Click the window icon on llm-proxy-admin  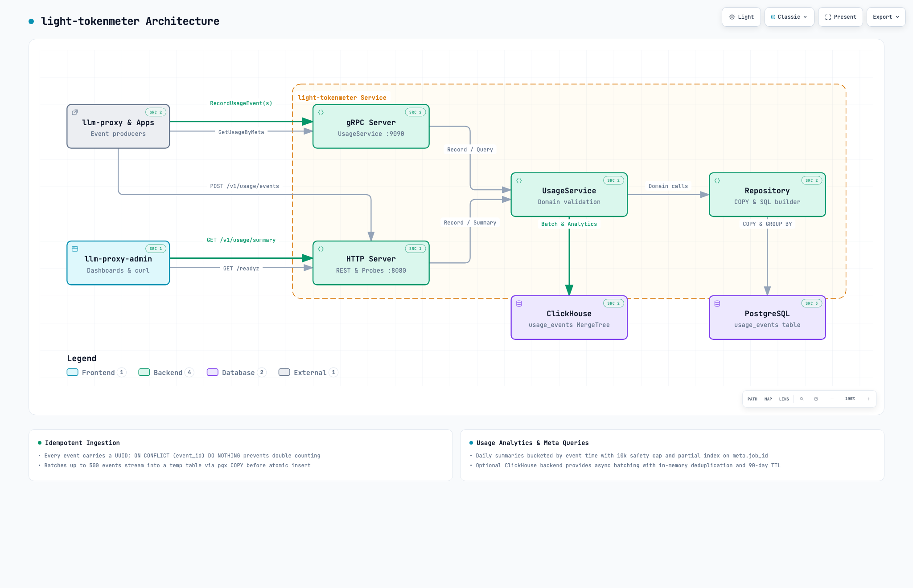click(x=75, y=249)
